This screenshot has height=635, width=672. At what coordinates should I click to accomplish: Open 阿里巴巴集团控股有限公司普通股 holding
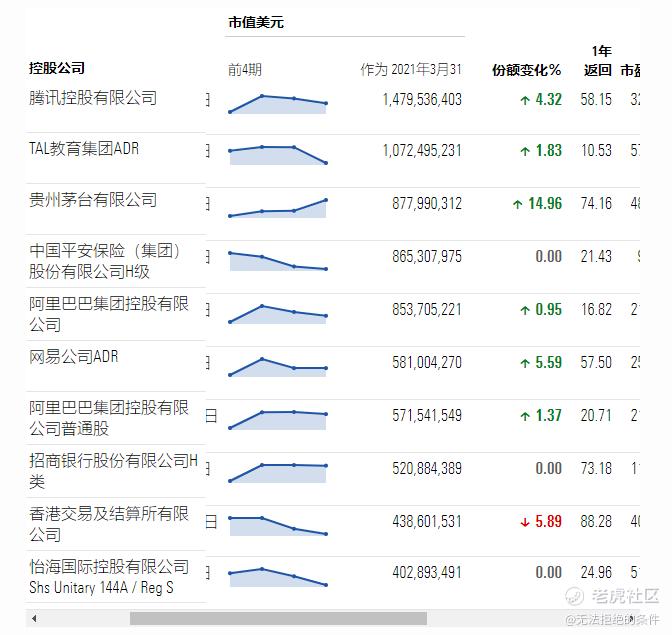pyautogui.click(x=109, y=418)
